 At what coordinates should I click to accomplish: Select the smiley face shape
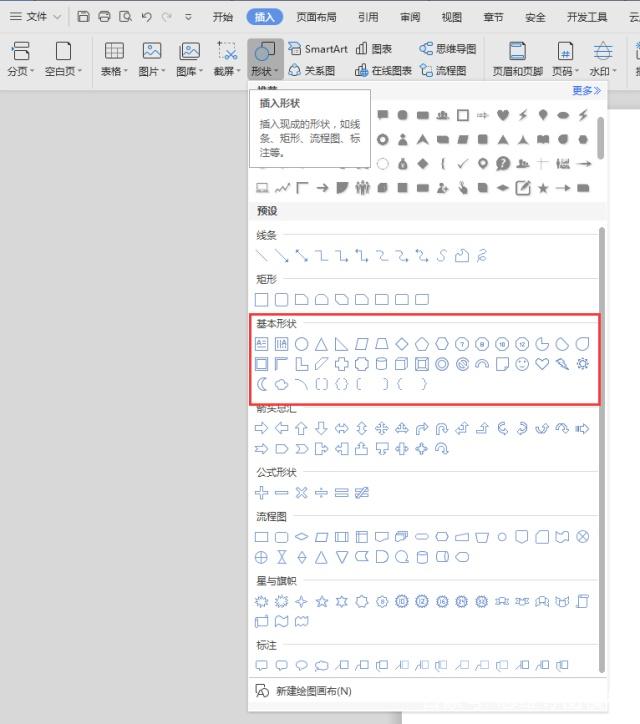tap(522, 364)
